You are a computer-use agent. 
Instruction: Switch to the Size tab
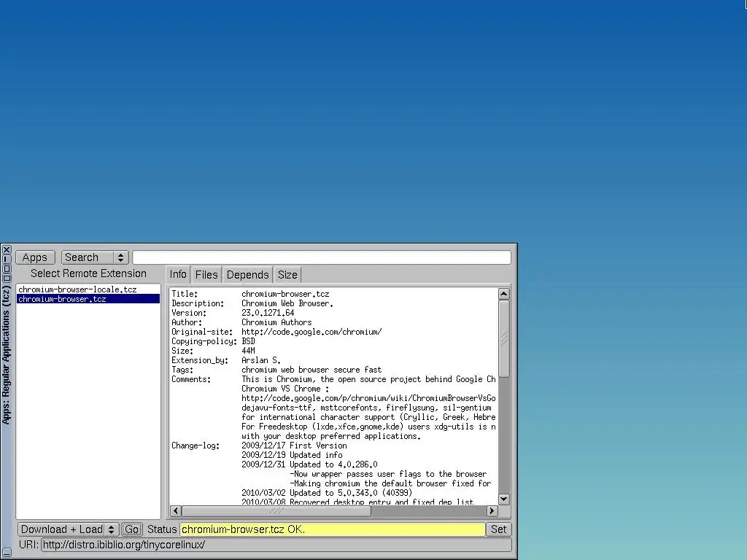287,275
